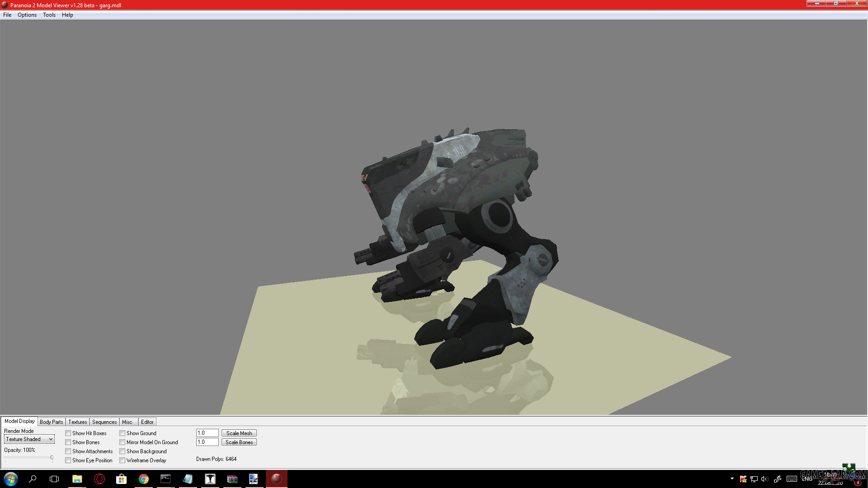Click the ENG language indicator

807,479
